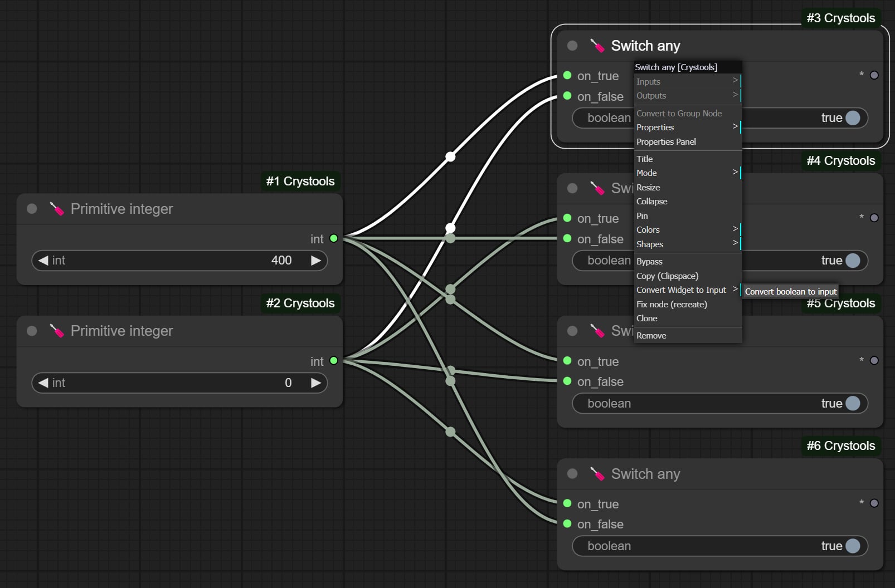The width and height of the screenshot is (895, 588).
Task: Click the on_true input socket of node #3
Action: click(567, 75)
